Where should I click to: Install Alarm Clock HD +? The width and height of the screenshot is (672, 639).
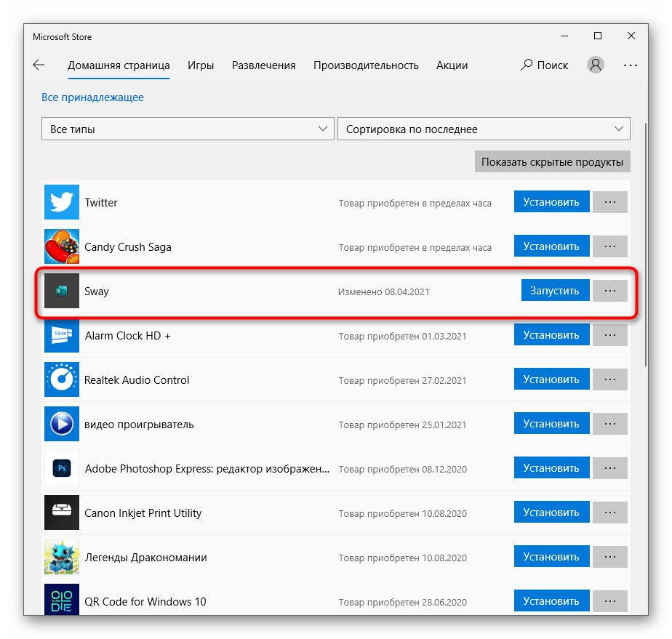point(551,335)
